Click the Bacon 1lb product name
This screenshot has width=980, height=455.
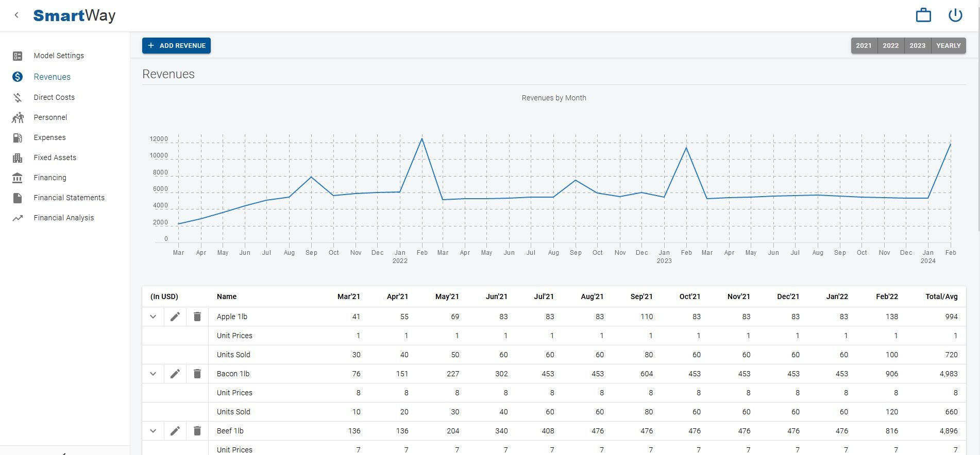click(x=233, y=374)
